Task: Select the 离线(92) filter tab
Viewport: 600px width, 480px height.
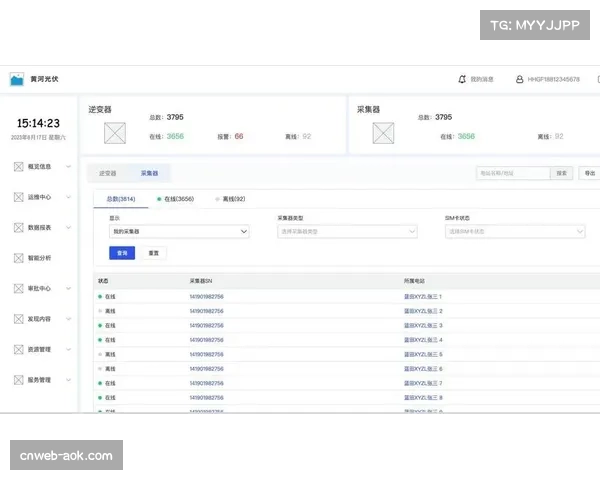Action: 230,199
